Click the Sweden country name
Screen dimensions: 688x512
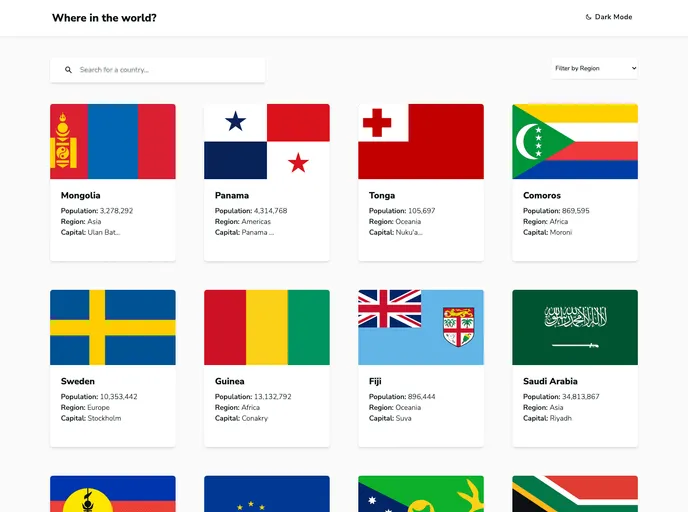point(78,381)
